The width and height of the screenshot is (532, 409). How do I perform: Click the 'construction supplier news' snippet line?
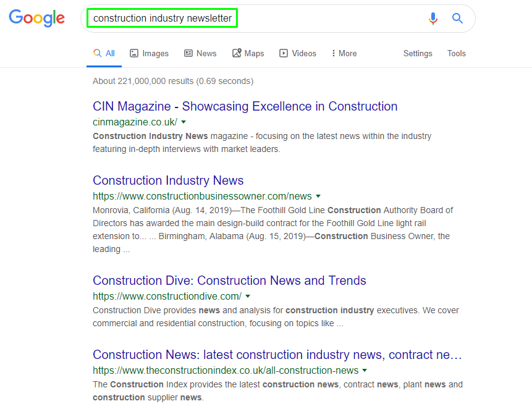148,397
